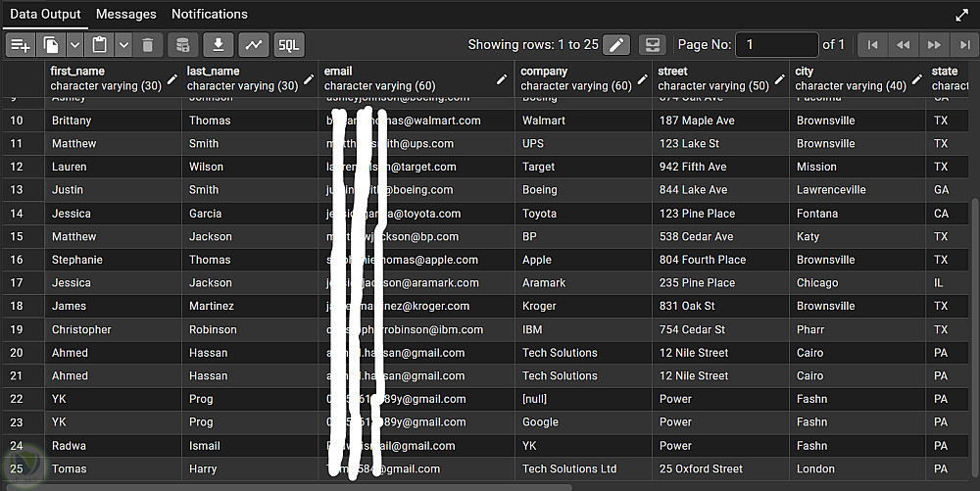Go to first page arrow
The width and height of the screenshot is (980, 491).
[872, 45]
